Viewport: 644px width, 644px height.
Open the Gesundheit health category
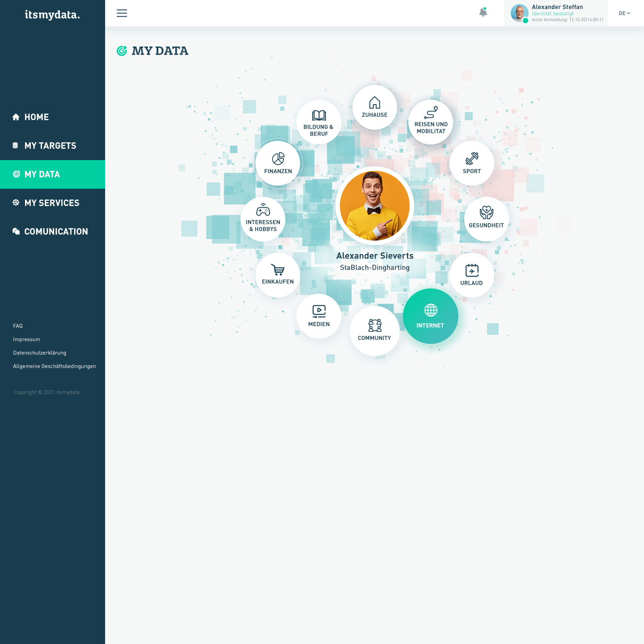click(x=486, y=219)
